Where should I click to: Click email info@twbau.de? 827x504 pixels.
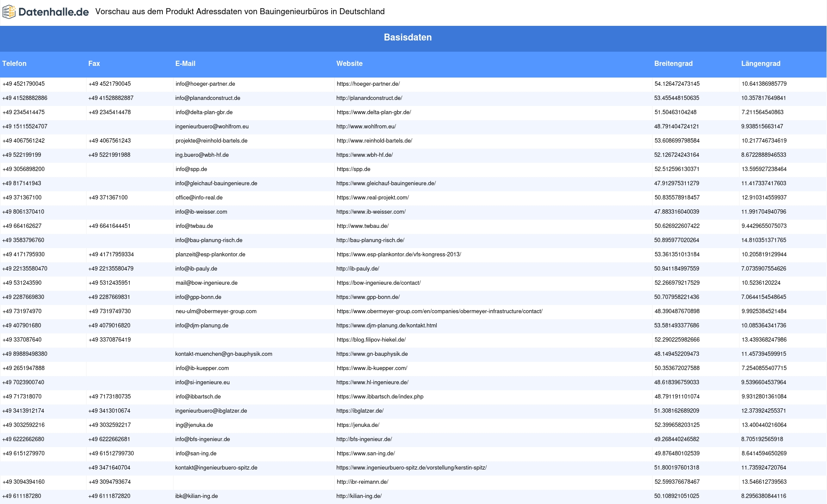coord(194,226)
